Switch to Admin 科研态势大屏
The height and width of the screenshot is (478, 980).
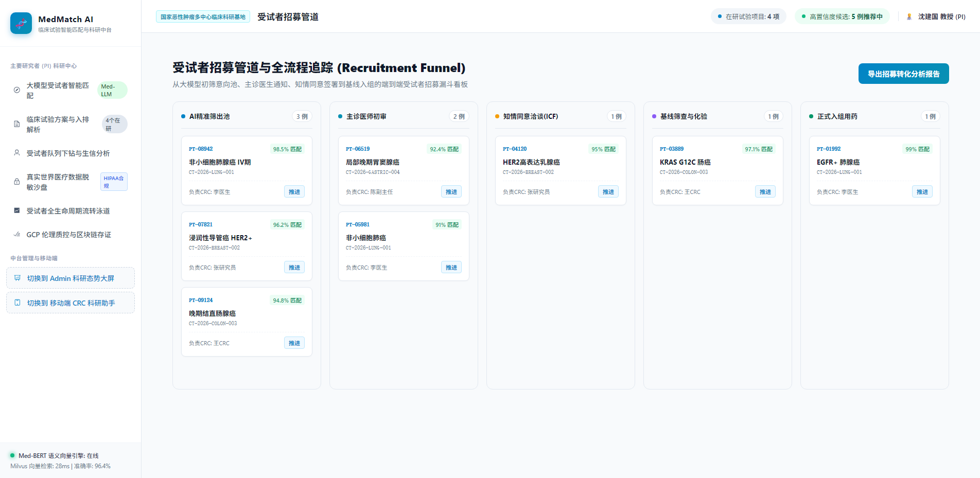coord(71,278)
